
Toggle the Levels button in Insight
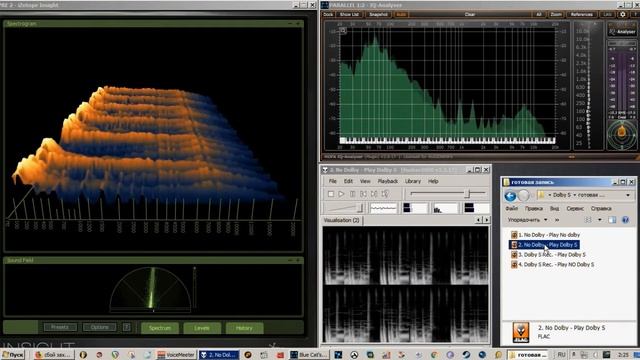tap(202, 328)
